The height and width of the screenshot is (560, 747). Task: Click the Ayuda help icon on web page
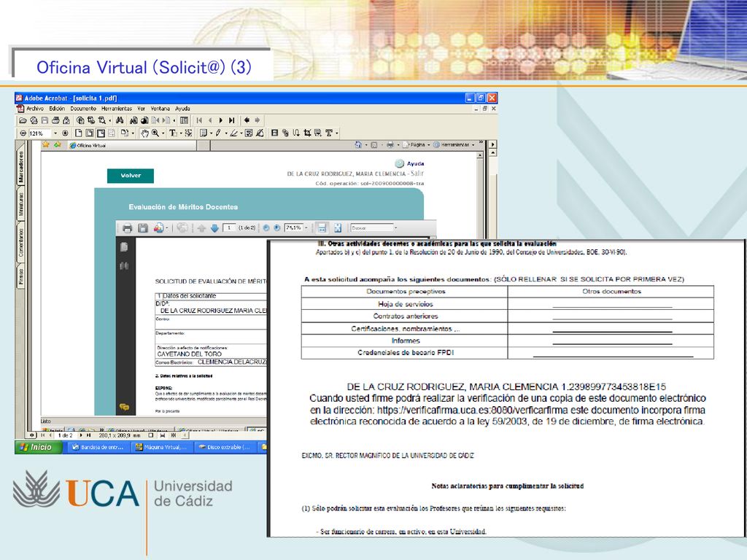pyautogui.click(x=399, y=163)
